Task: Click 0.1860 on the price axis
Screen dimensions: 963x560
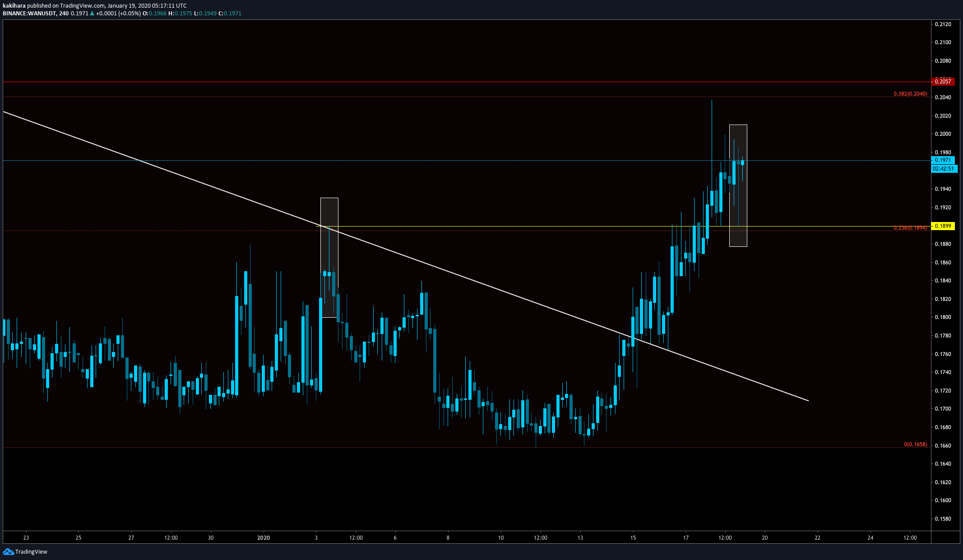Action: 943,263
